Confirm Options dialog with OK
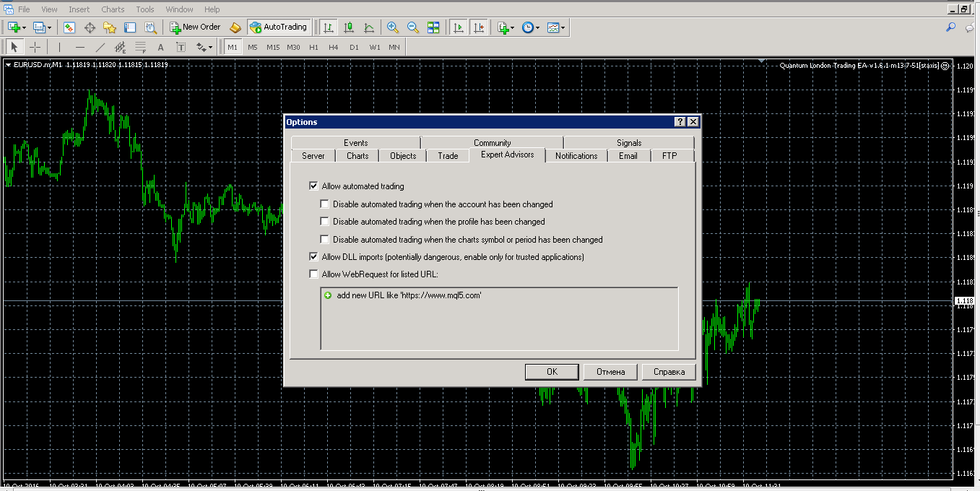The height and width of the screenshot is (491, 980). pos(552,372)
